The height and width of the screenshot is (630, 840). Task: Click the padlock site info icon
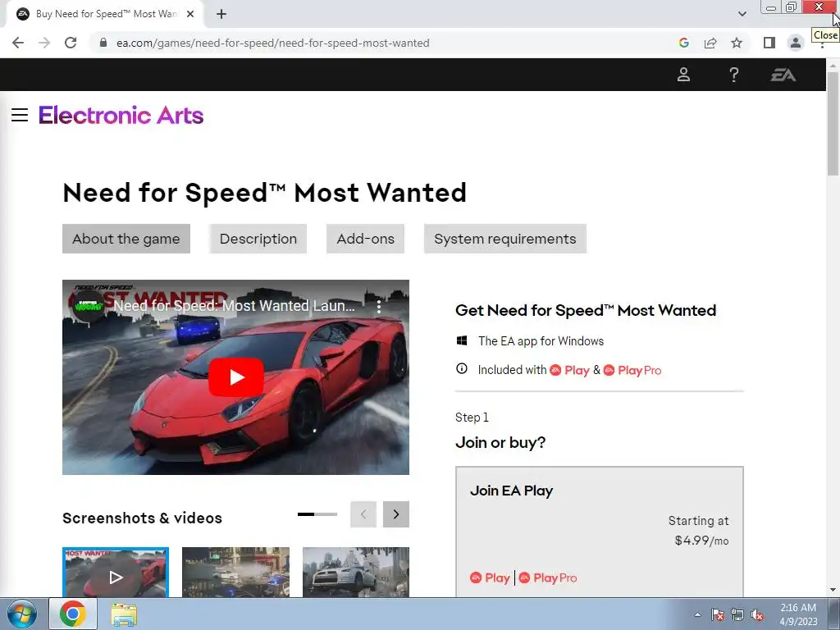point(103,43)
